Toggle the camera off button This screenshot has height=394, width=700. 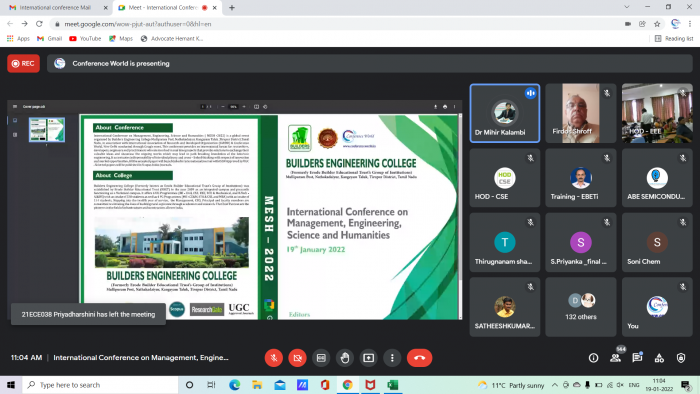click(297, 358)
